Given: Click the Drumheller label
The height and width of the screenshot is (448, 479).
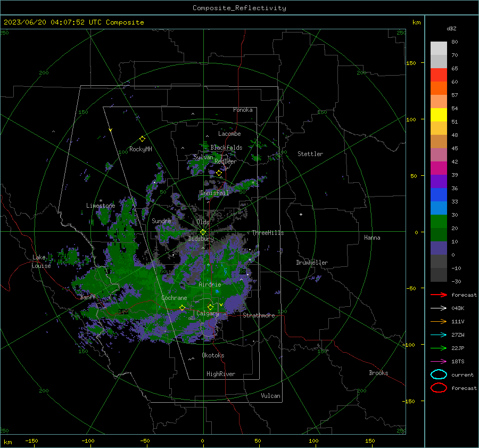Looking at the screenshot, I should pyautogui.click(x=312, y=263).
